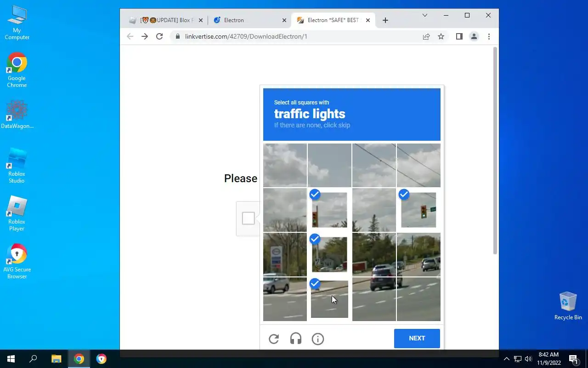This screenshot has width=588, height=368.
Task: Open notification center icon
Action: point(573,359)
